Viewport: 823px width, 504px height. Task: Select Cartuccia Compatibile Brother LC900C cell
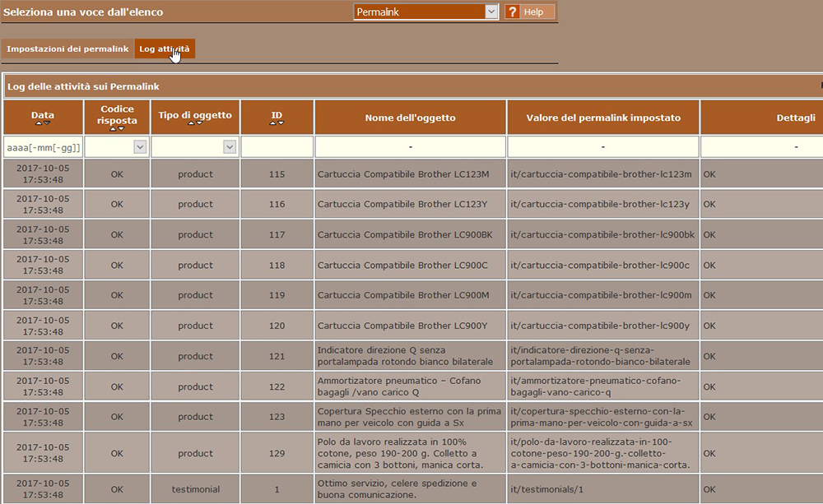[x=411, y=265]
